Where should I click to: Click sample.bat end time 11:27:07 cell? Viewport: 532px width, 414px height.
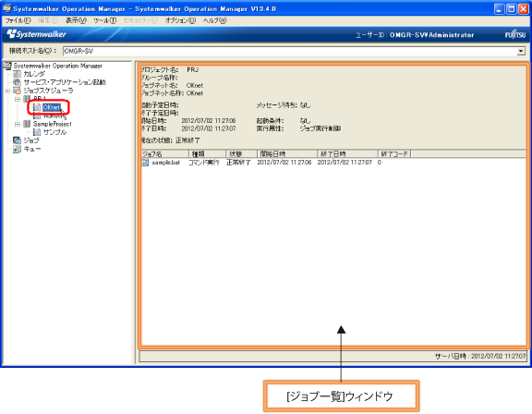point(345,163)
